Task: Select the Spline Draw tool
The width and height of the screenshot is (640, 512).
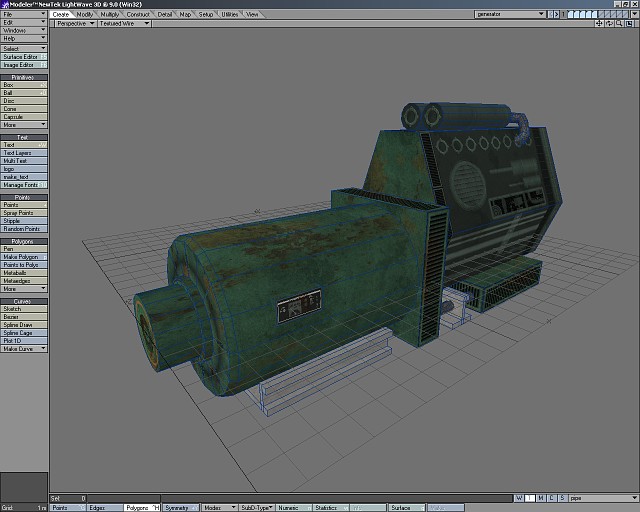Action: click(24, 325)
